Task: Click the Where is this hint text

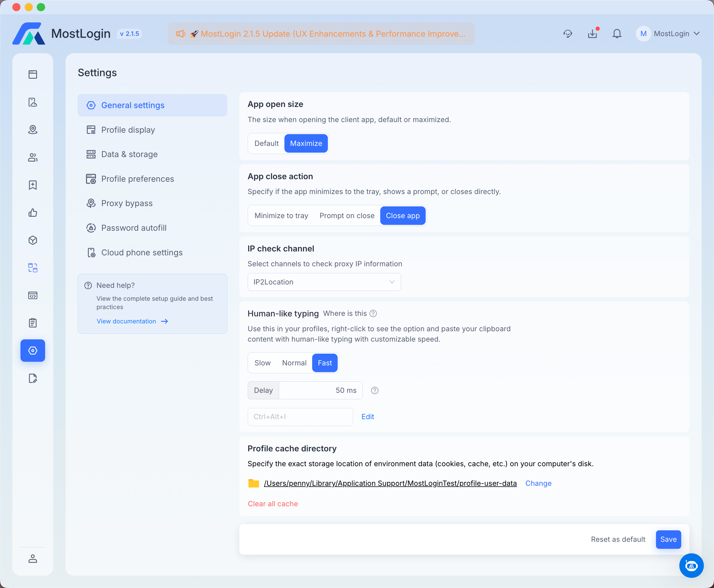Action: (x=345, y=314)
